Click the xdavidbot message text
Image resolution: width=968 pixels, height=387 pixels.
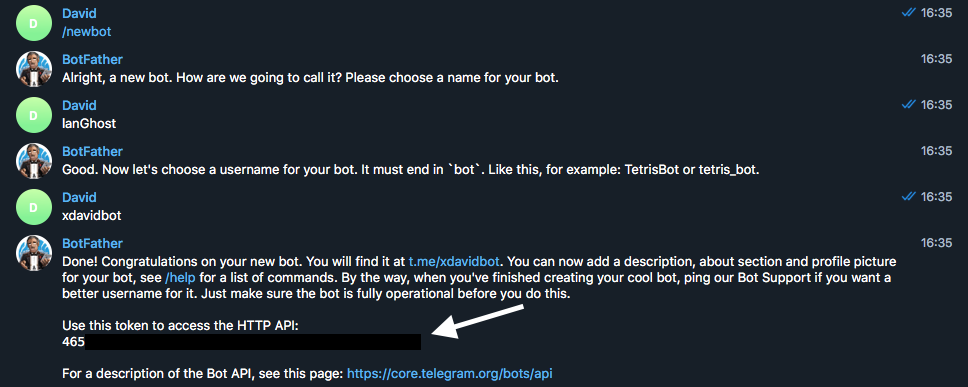click(91, 215)
